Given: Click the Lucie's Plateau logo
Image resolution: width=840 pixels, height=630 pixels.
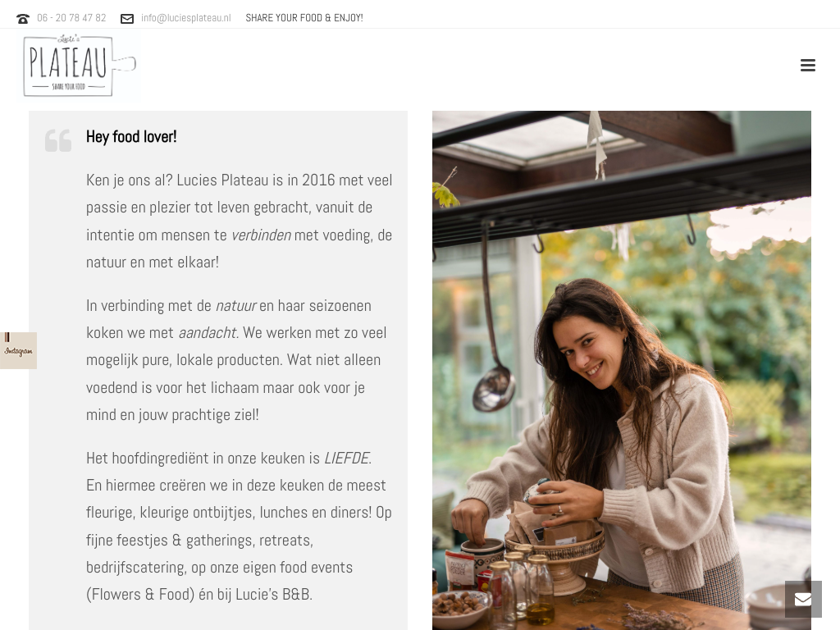Looking at the screenshot, I should coord(80,66).
